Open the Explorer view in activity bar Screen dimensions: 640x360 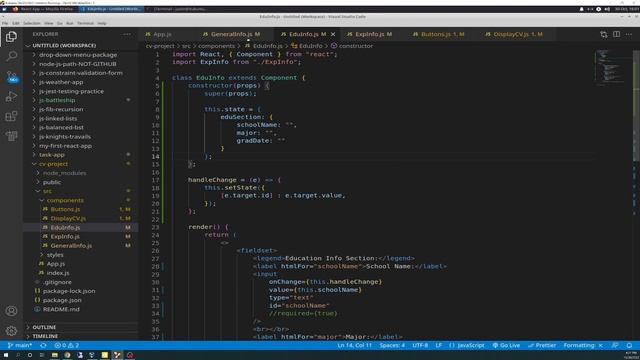[x=11, y=37]
